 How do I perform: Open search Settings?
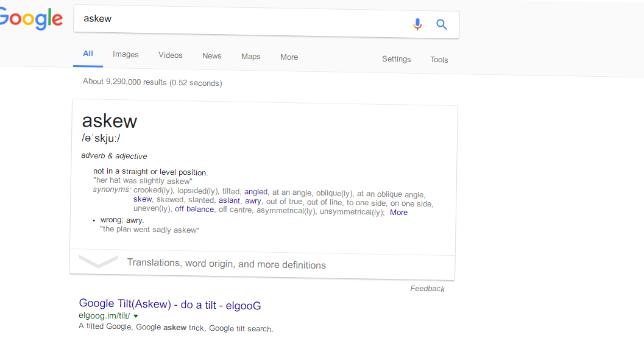pyautogui.click(x=397, y=58)
